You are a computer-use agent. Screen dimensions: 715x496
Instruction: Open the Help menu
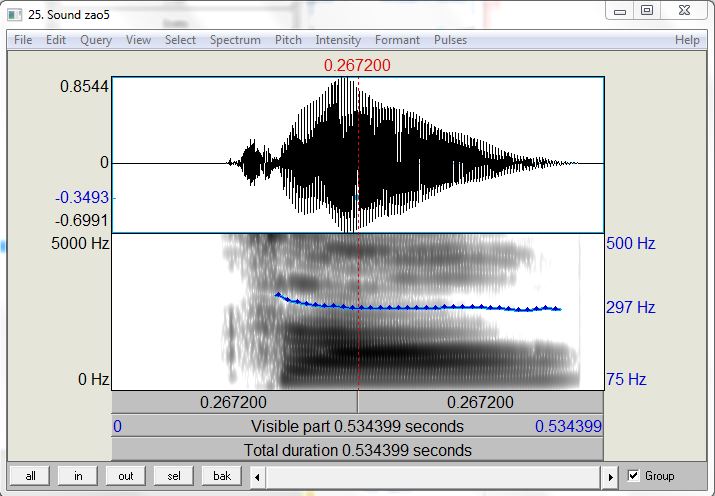click(x=687, y=40)
